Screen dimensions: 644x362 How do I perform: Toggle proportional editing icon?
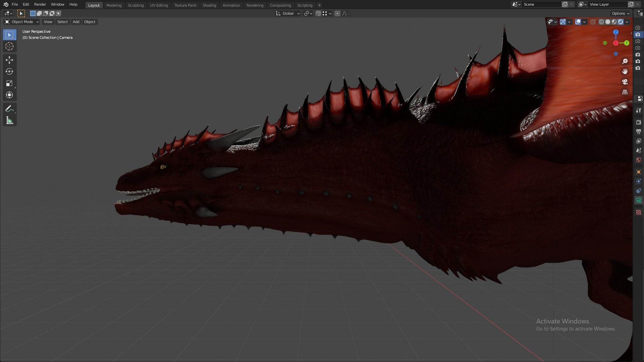(x=337, y=13)
